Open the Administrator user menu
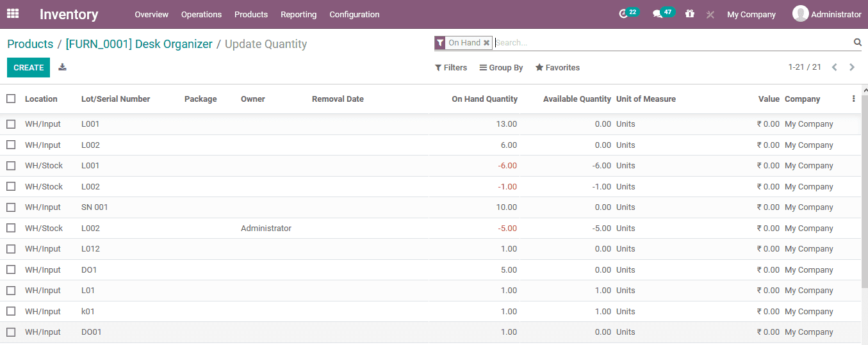The width and height of the screenshot is (868, 345). click(826, 14)
